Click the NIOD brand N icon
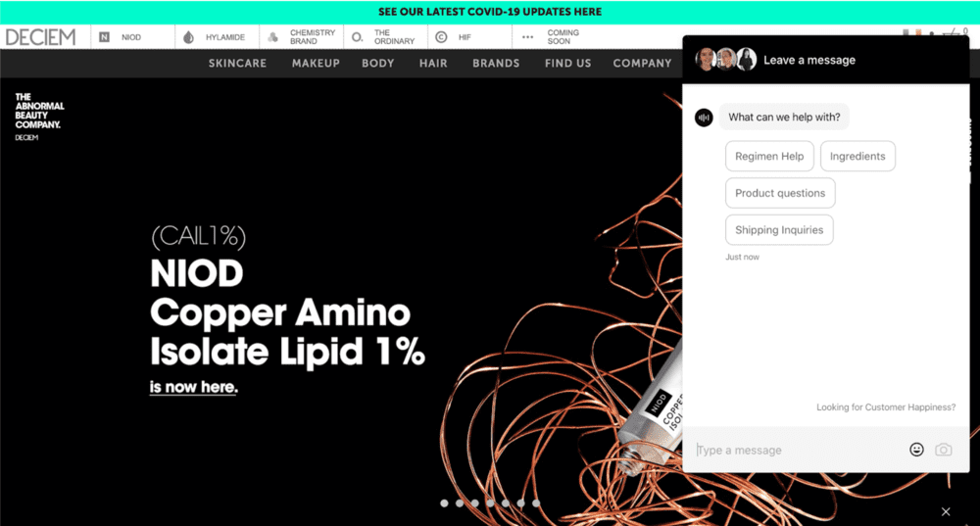The image size is (980, 526). tap(105, 37)
